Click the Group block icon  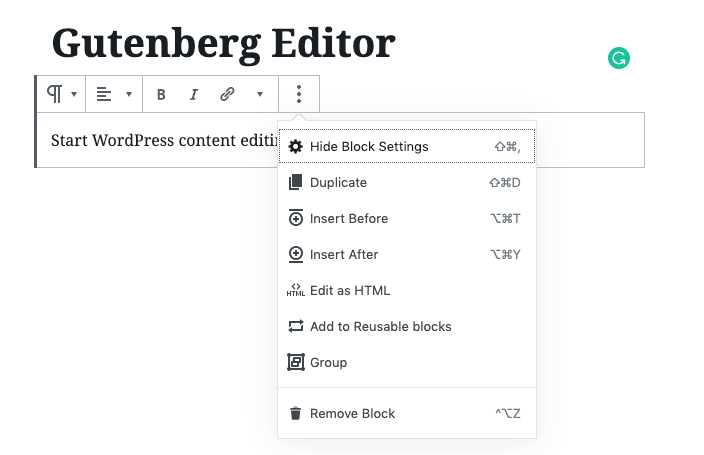[295, 362]
